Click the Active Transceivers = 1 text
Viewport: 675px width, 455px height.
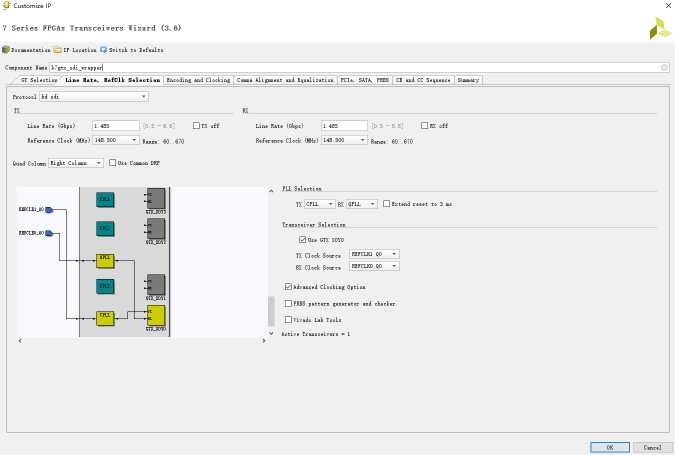click(316, 334)
